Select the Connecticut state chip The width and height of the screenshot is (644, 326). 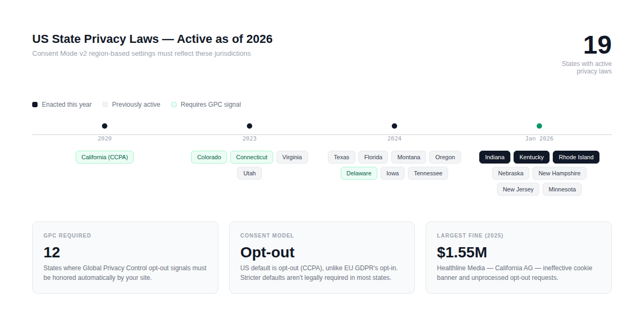click(252, 157)
